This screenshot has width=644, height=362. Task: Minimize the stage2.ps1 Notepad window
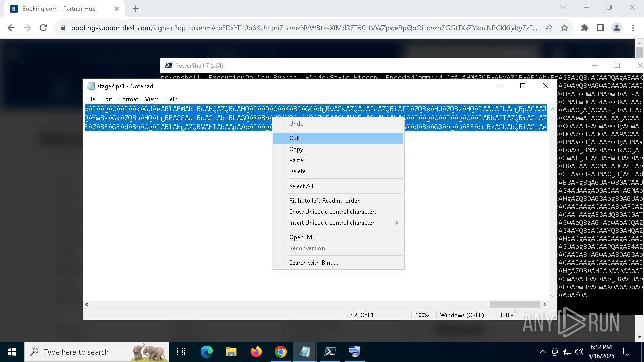click(500, 86)
